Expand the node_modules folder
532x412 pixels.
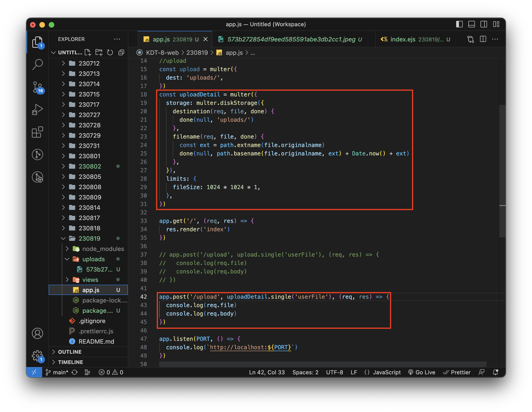(x=88, y=249)
